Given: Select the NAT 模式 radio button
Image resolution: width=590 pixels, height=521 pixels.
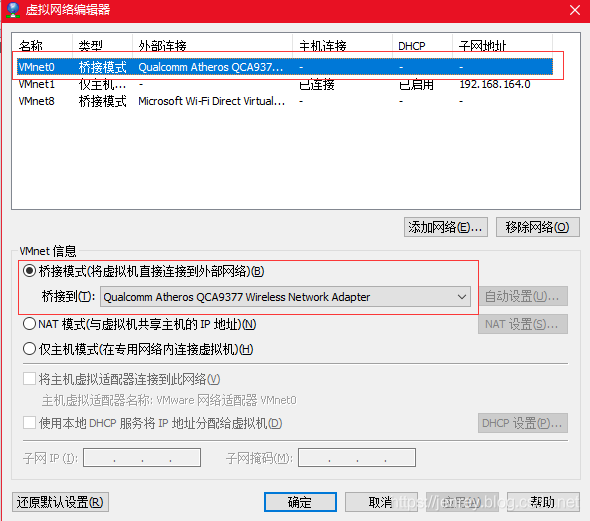Looking at the screenshot, I should pos(29,324).
